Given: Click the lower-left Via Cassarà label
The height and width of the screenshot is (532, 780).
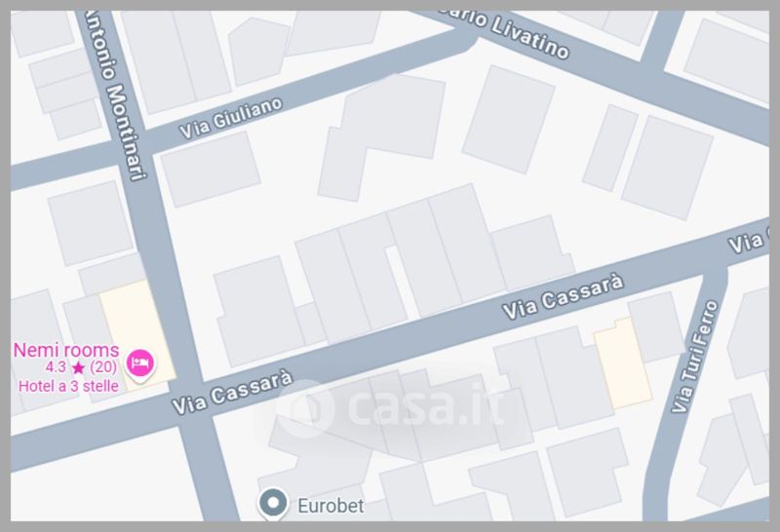Looking at the screenshot, I should click(232, 393).
